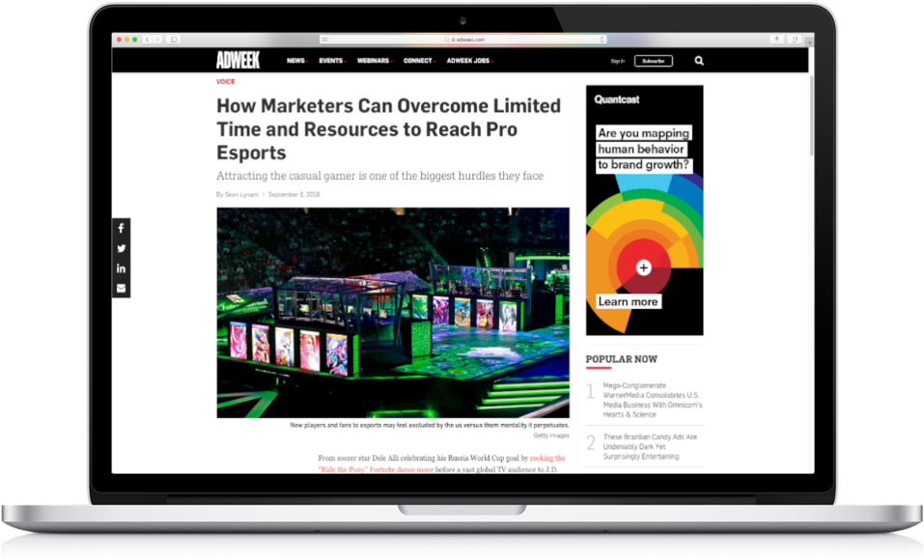924x560 pixels.
Task: Email the article via the envelope icon
Action: pos(121,288)
